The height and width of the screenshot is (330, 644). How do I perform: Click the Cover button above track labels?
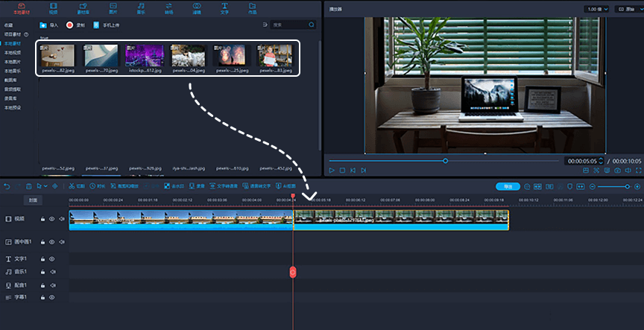coord(33,200)
